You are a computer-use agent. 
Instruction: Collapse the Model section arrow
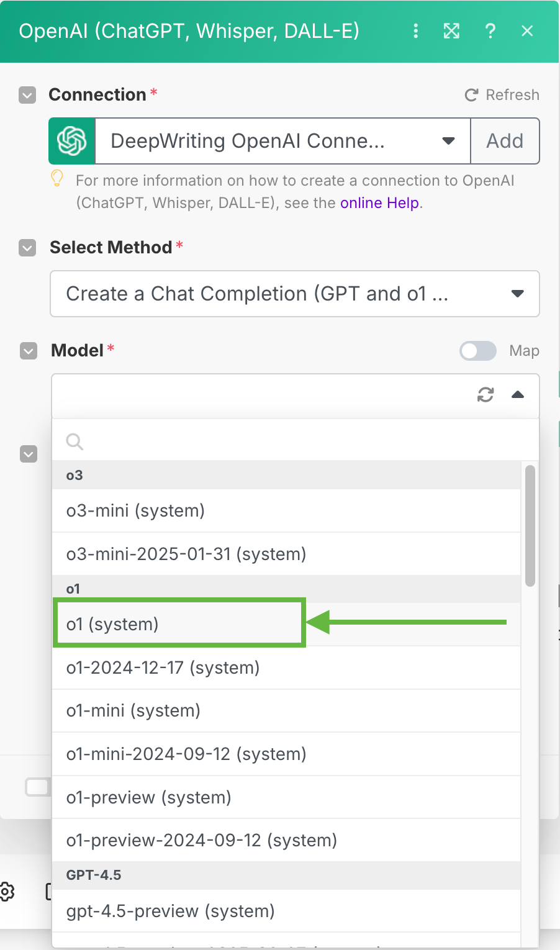click(x=29, y=351)
